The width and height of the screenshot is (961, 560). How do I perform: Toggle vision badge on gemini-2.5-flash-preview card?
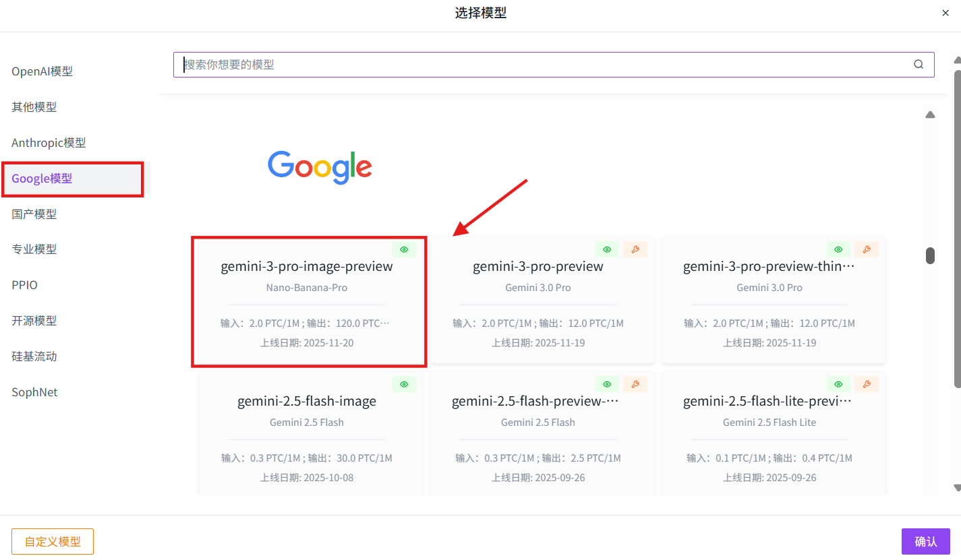pos(606,383)
